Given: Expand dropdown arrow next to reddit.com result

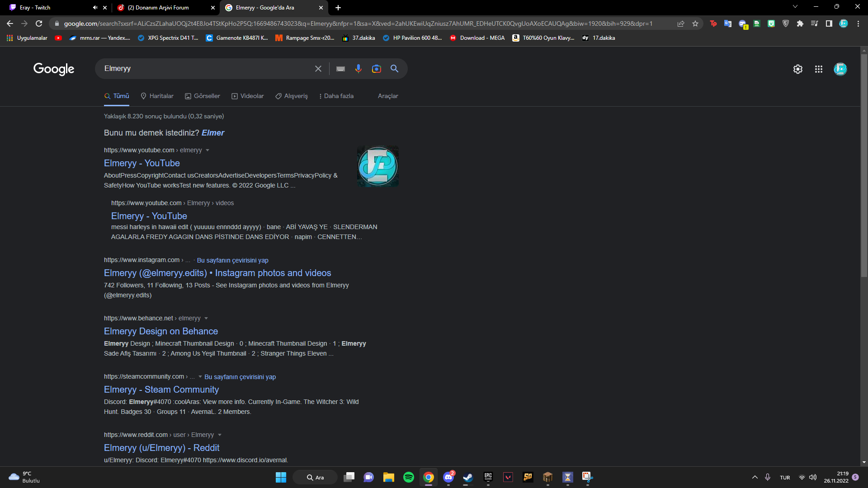Looking at the screenshot, I should tap(220, 435).
